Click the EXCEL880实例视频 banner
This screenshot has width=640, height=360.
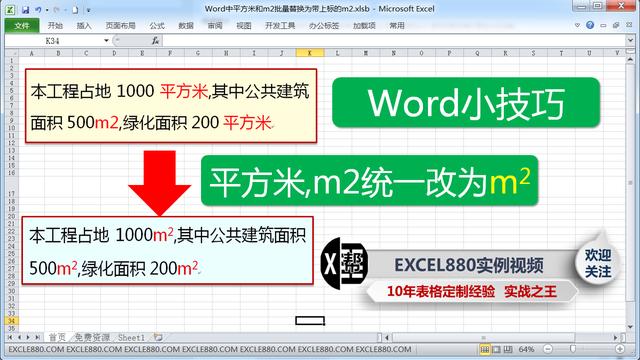coord(469,265)
